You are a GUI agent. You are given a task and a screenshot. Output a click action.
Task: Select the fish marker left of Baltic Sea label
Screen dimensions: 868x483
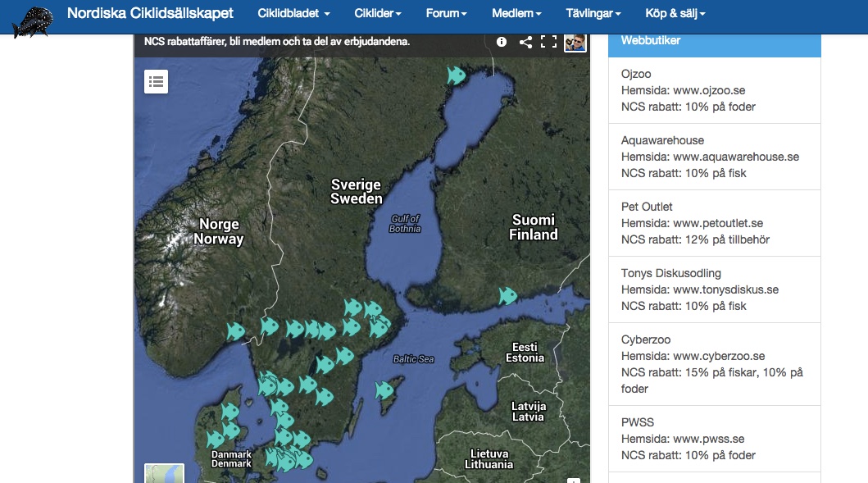(344, 355)
